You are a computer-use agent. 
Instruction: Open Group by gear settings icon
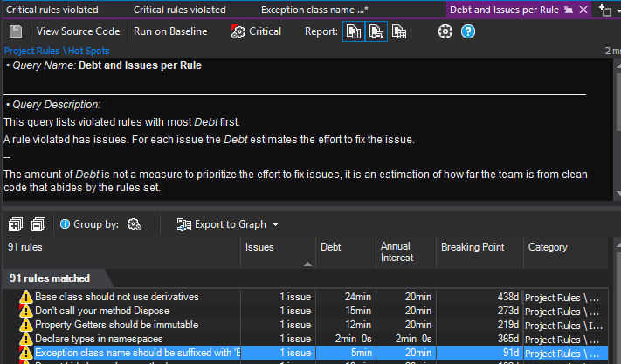(135, 224)
